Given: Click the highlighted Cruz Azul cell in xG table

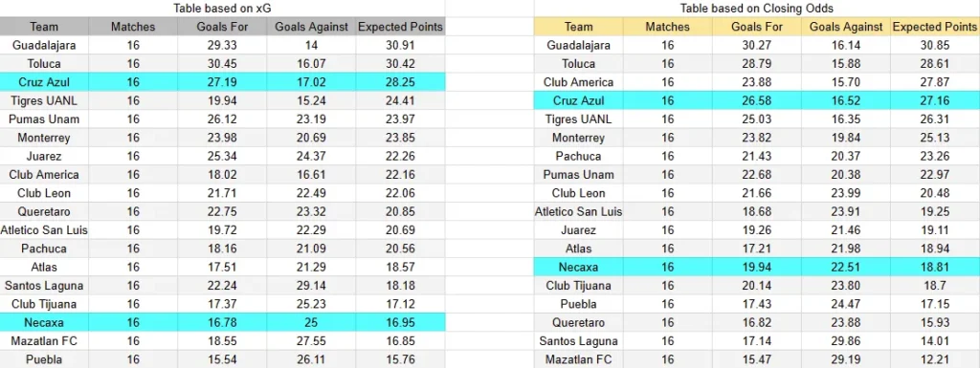Looking at the screenshot, I should [44, 82].
